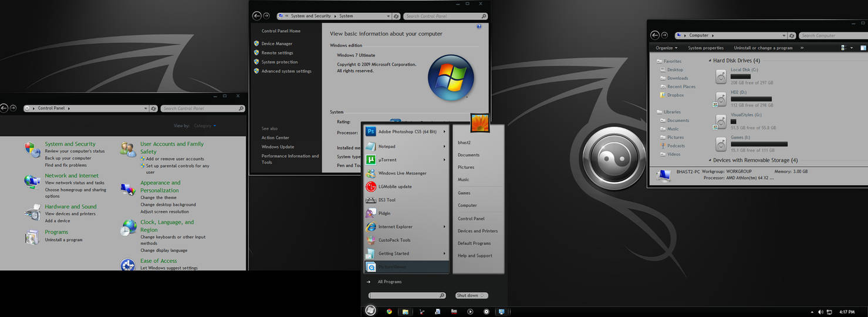The width and height of the screenshot is (868, 317).
Task: Open Windows Live Messenger in Start menu
Action: pyautogui.click(x=407, y=173)
